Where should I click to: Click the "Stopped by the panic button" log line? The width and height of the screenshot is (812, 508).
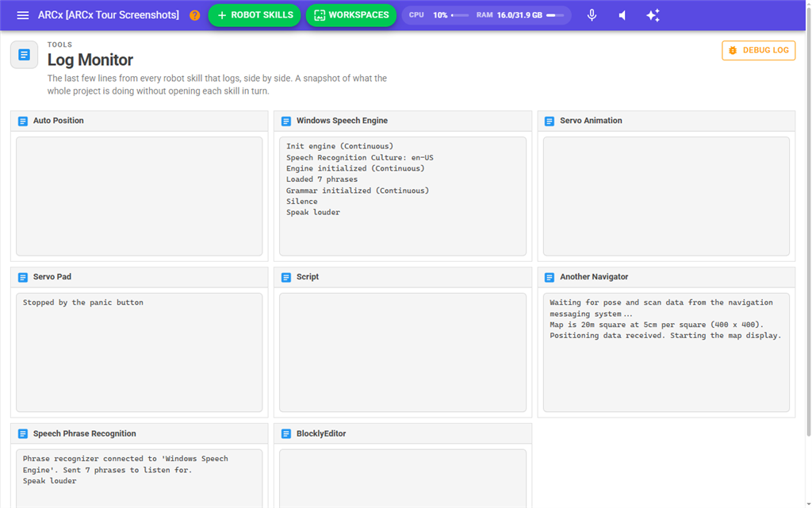pyautogui.click(x=82, y=302)
